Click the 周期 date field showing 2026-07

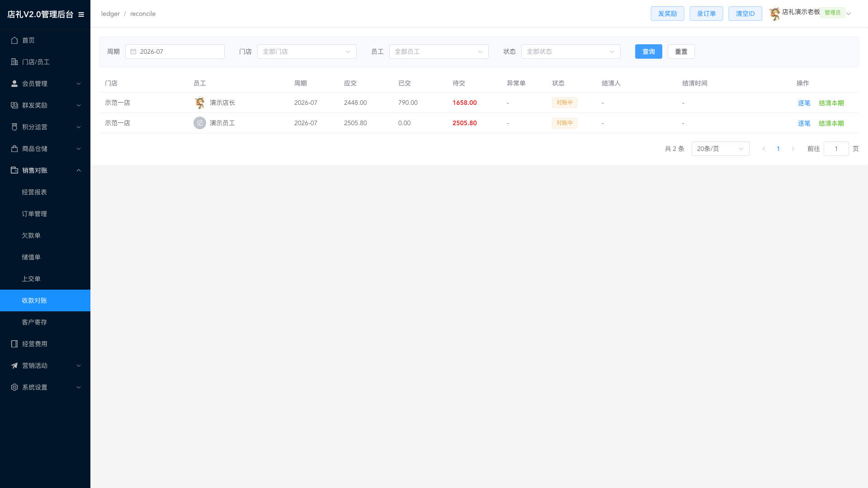[175, 52]
